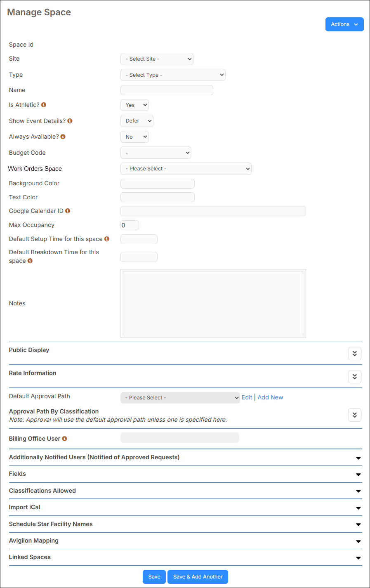Expand Schedule Star Facility Names section
The image size is (370, 588).
[x=358, y=524]
